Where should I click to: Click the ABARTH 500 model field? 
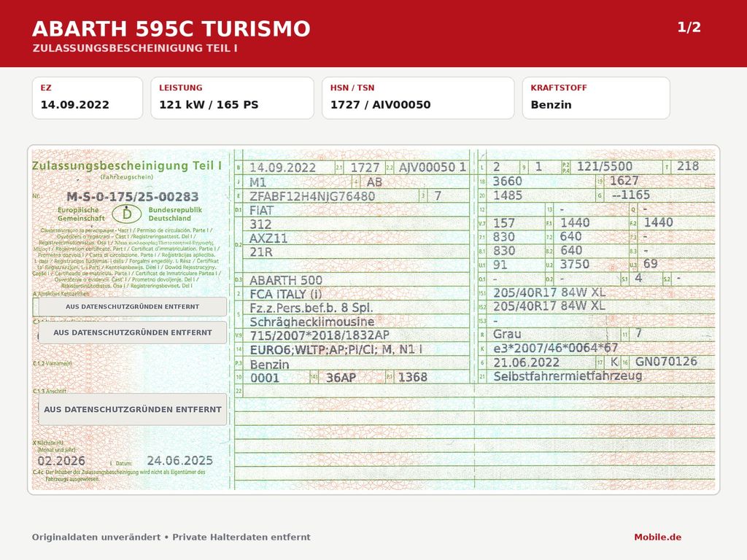[286, 280]
